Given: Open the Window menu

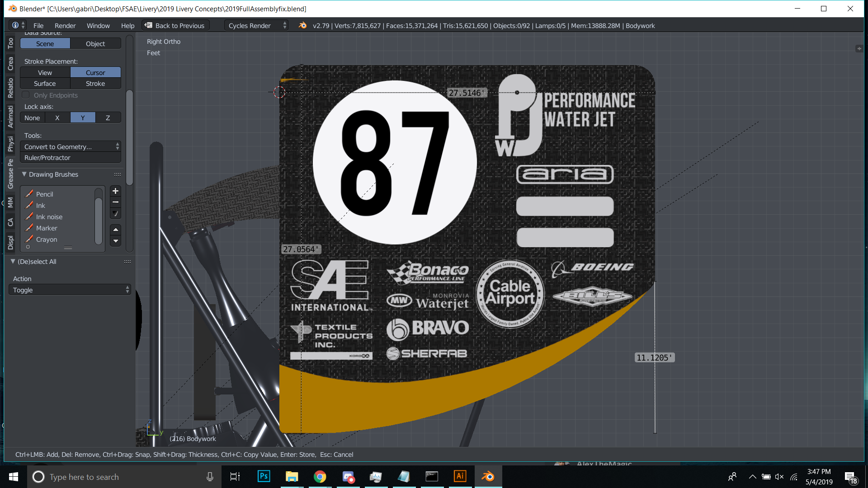Looking at the screenshot, I should coord(98,26).
